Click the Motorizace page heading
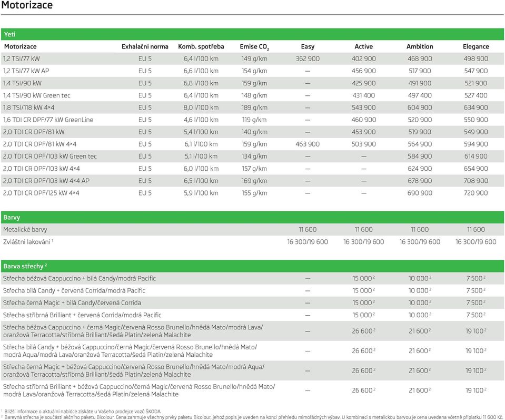 click(27, 5)
